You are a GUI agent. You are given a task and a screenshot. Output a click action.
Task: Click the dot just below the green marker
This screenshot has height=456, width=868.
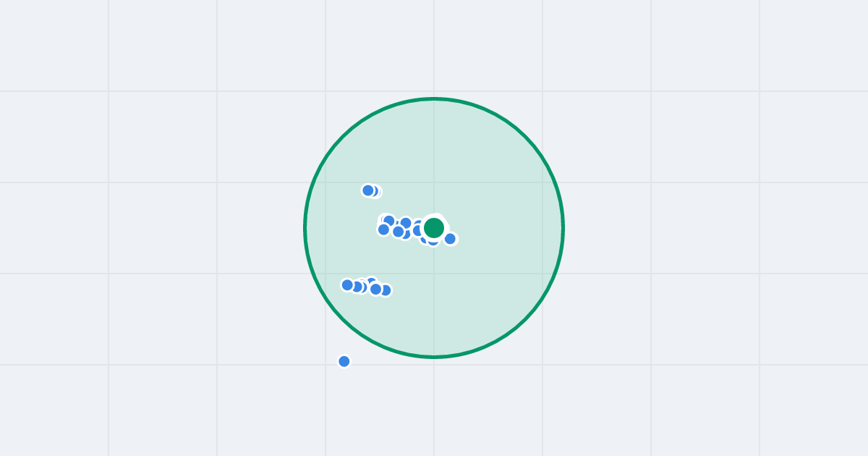(x=433, y=241)
